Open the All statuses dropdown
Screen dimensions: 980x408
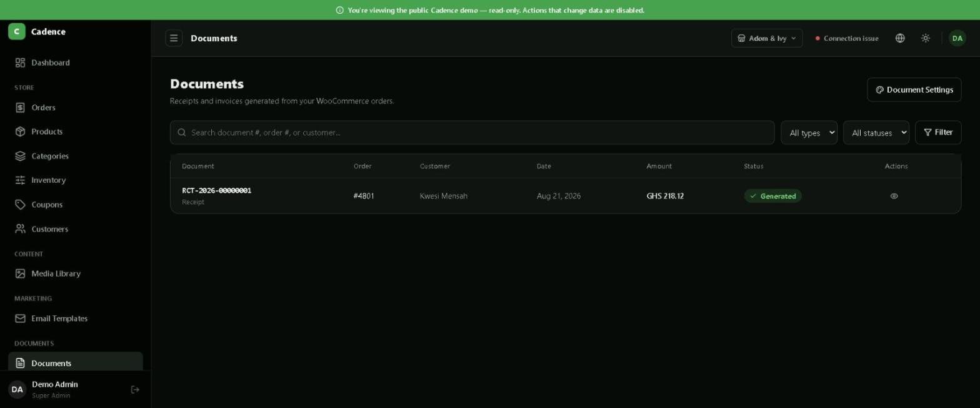pyautogui.click(x=876, y=133)
